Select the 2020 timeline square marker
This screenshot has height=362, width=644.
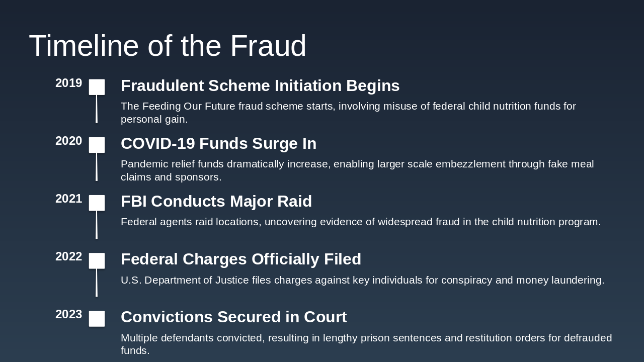pos(97,145)
